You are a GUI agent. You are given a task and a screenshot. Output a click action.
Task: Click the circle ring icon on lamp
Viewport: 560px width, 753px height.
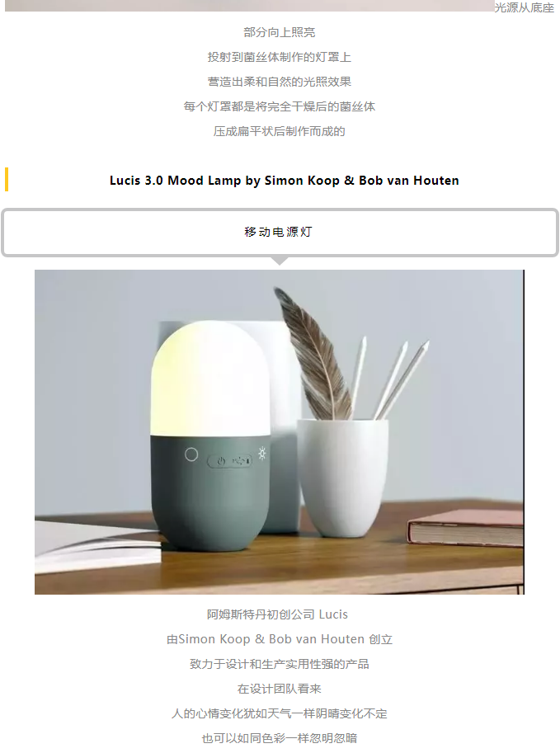tap(191, 454)
